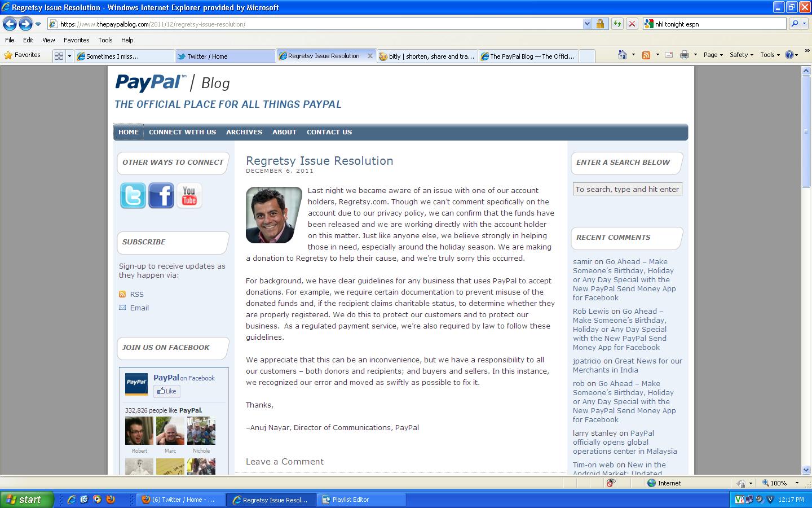
Task: Switch to The PayPal Blog tab
Action: click(528, 56)
